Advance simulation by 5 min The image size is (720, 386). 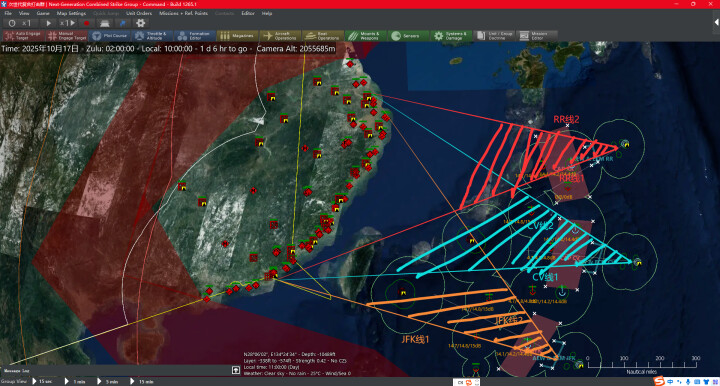pos(108,381)
